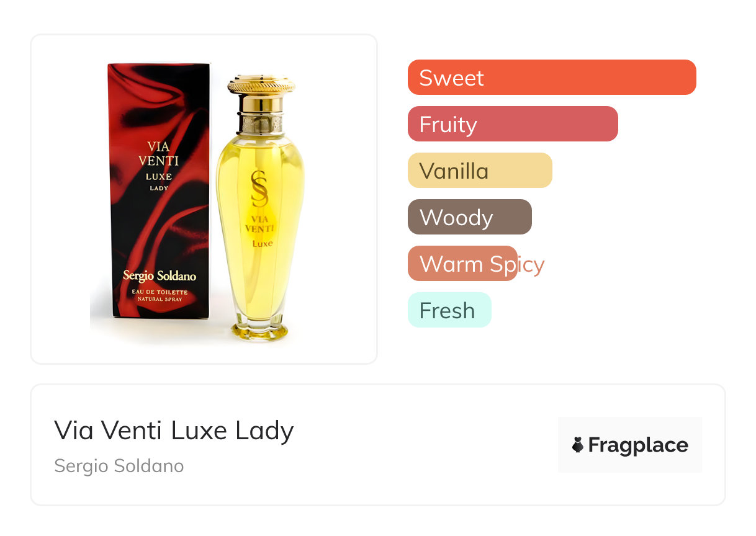
Task: Select the Sweet accord bar
Action: pyautogui.click(x=552, y=78)
